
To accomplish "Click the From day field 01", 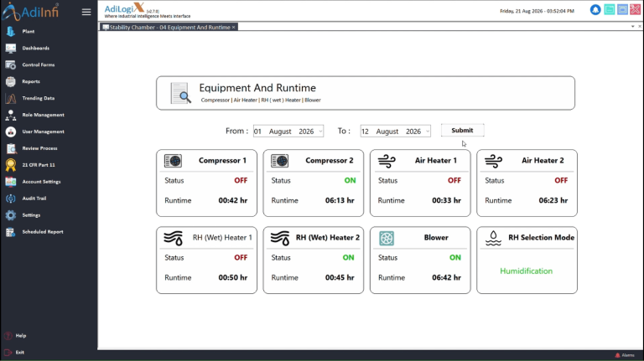I will 257,132.
